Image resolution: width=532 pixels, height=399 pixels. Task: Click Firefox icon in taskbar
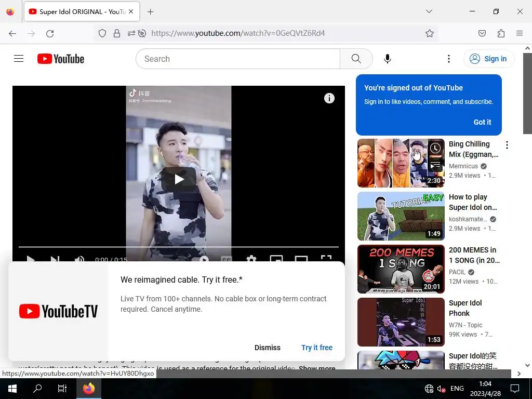coord(88,389)
